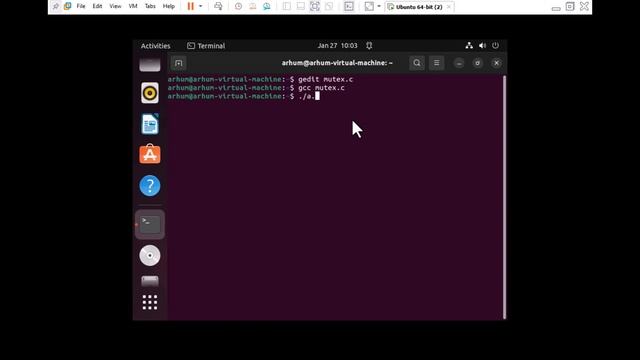Pause the virtual machine with the orange button

(x=191, y=6)
